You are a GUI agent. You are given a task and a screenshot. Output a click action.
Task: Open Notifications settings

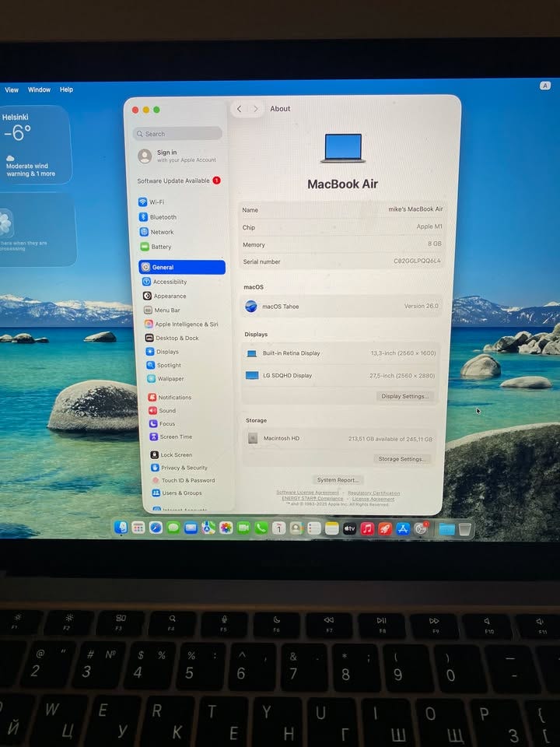170,398
